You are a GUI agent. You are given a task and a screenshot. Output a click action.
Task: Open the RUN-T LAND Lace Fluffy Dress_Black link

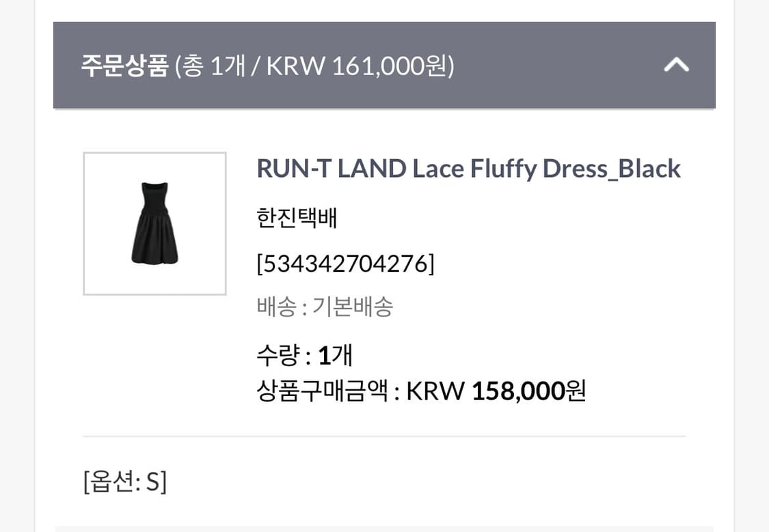[468, 168]
